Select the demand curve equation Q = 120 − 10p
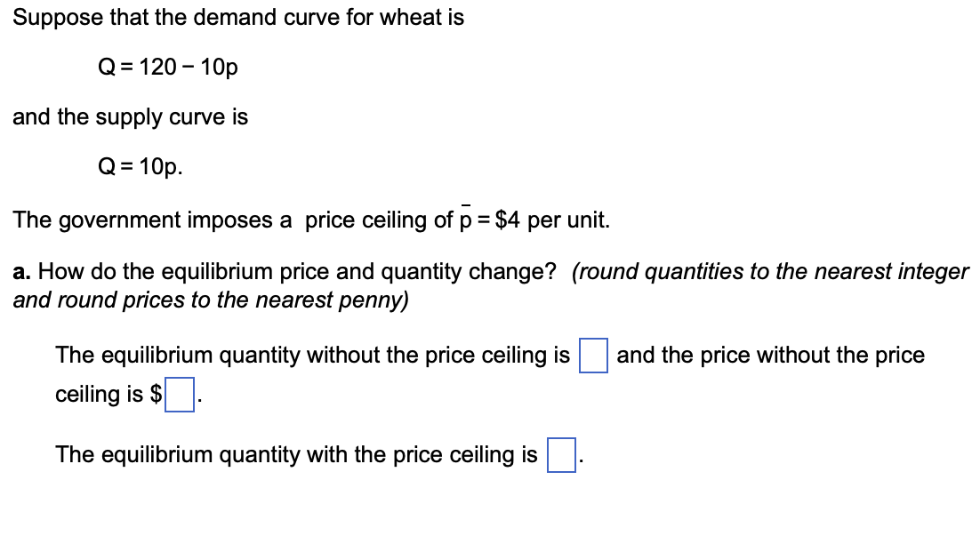Viewport: 980px width, 560px height. pyautogui.click(x=170, y=67)
